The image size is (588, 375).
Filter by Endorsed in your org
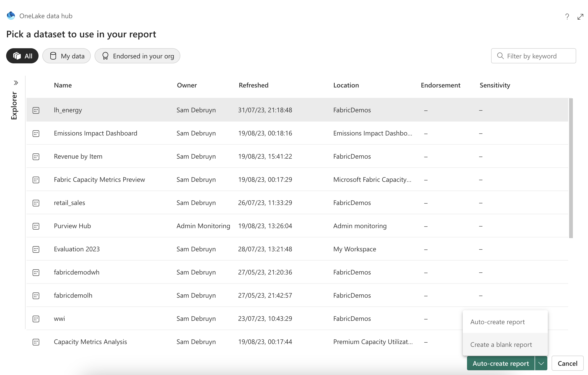click(x=137, y=56)
